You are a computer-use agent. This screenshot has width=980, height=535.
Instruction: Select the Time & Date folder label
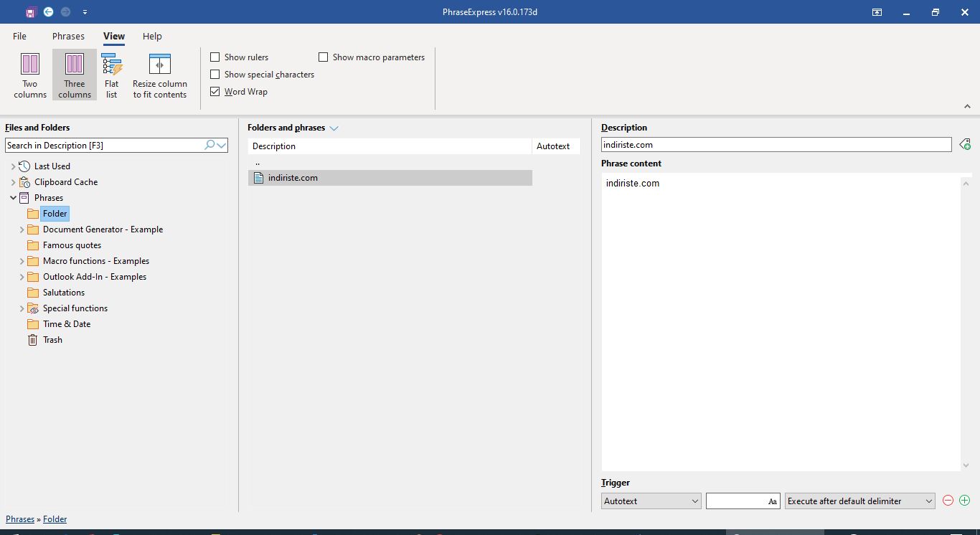click(67, 324)
